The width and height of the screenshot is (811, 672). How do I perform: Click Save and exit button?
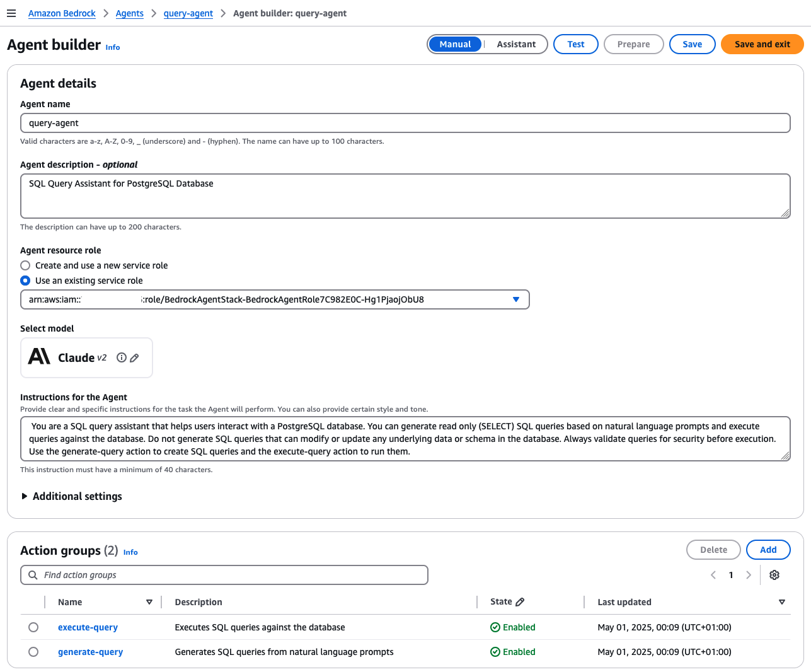762,44
